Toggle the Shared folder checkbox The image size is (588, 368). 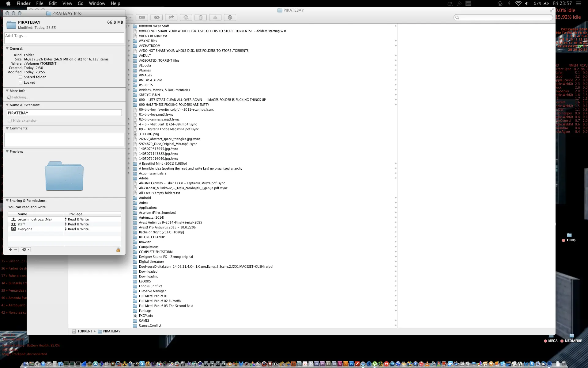[21, 77]
